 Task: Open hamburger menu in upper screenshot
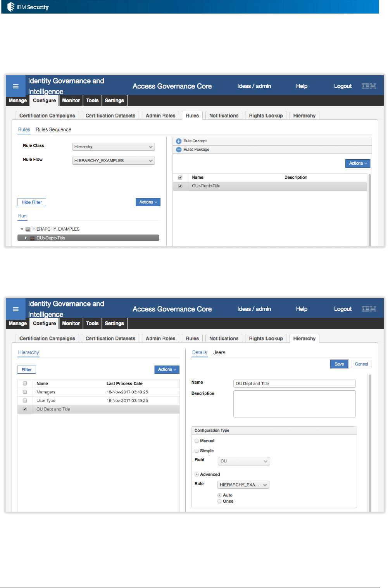coord(16,86)
